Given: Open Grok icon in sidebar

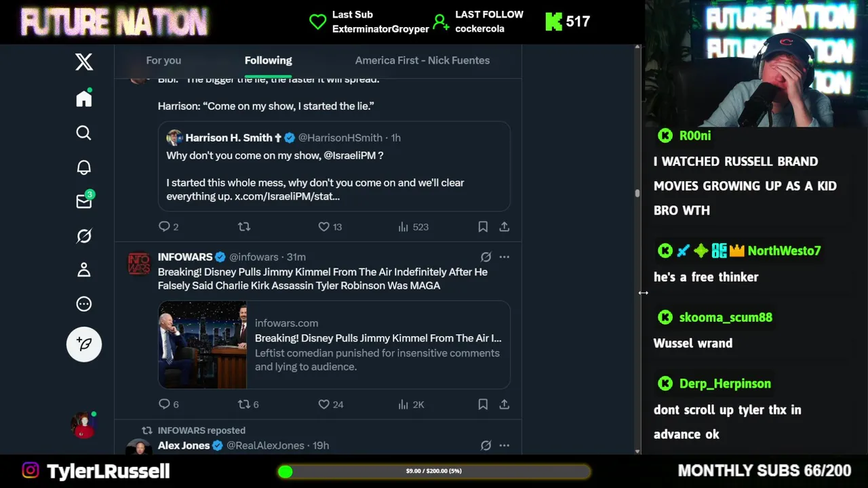Looking at the screenshot, I should [84, 236].
